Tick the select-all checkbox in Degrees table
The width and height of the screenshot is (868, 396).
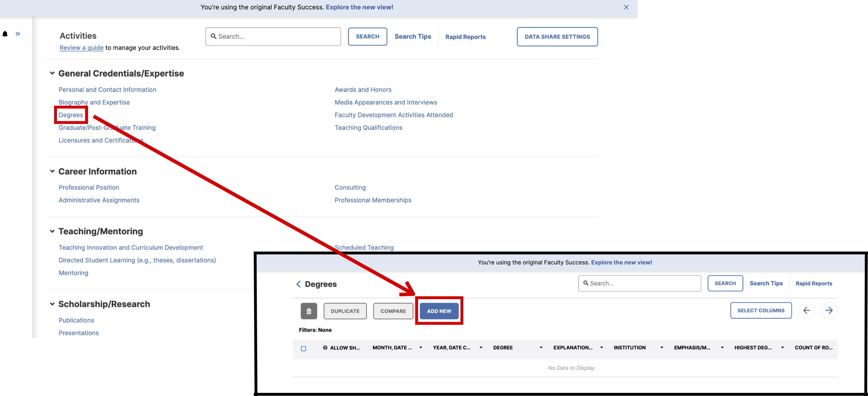point(303,348)
